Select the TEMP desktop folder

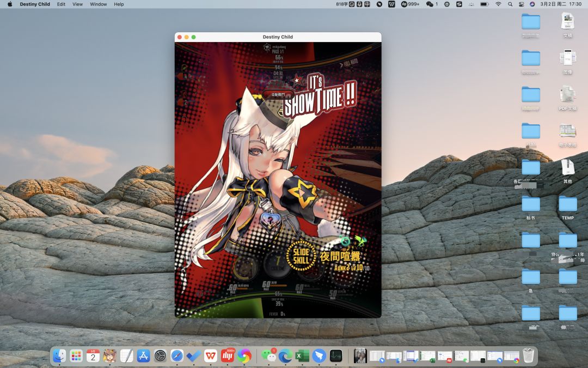(568, 208)
